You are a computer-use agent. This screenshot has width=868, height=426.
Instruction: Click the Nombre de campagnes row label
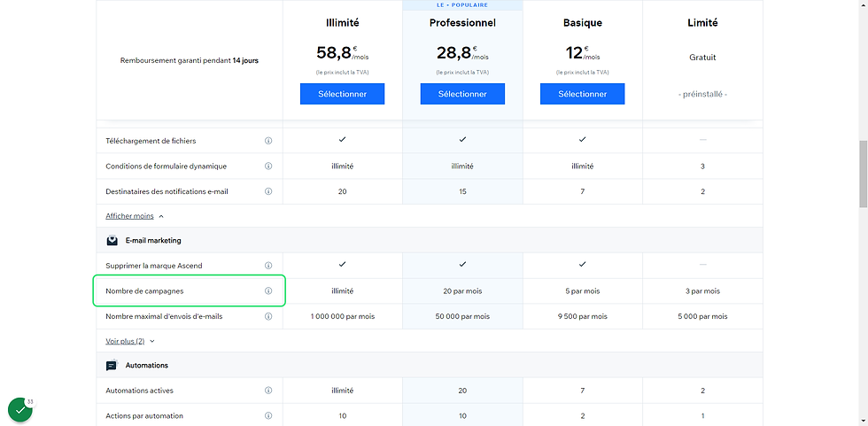point(143,291)
